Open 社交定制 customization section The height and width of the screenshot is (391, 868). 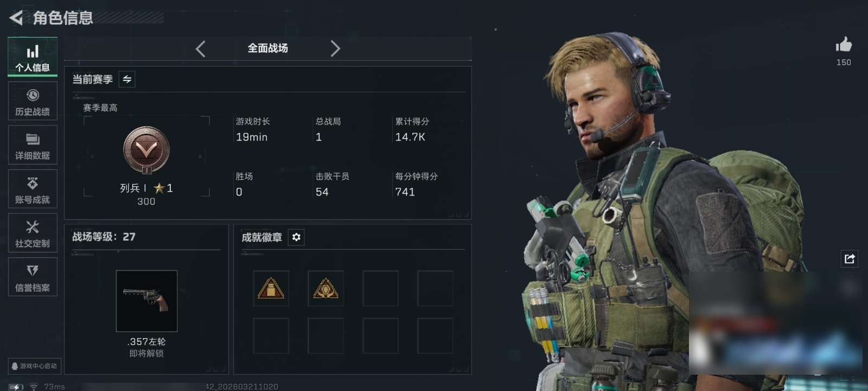coord(33,233)
